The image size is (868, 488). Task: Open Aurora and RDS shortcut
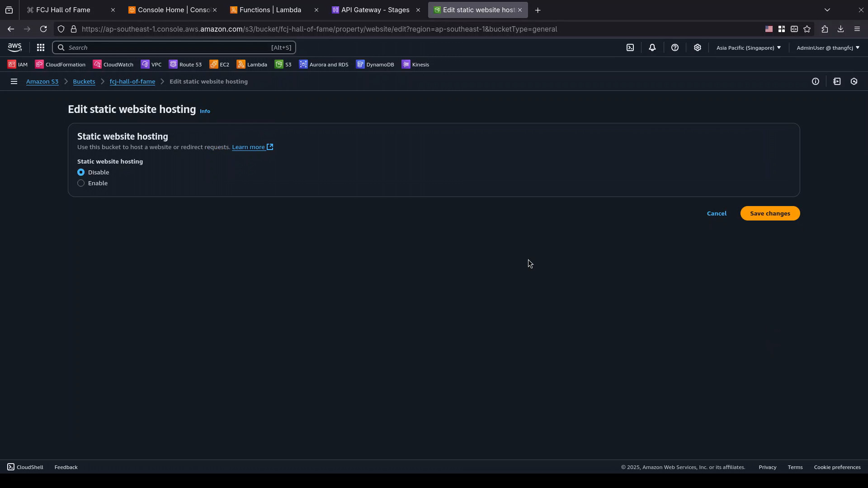point(324,65)
